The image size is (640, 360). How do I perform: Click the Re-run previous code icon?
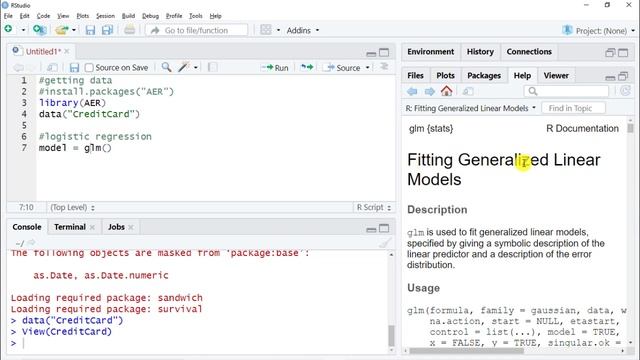click(x=307, y=67)
